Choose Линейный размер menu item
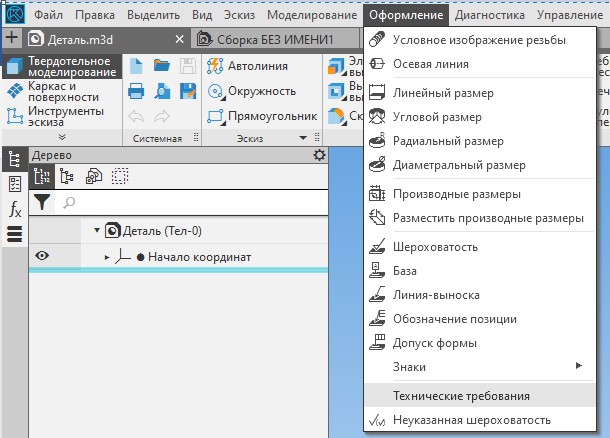 (479, 93)
